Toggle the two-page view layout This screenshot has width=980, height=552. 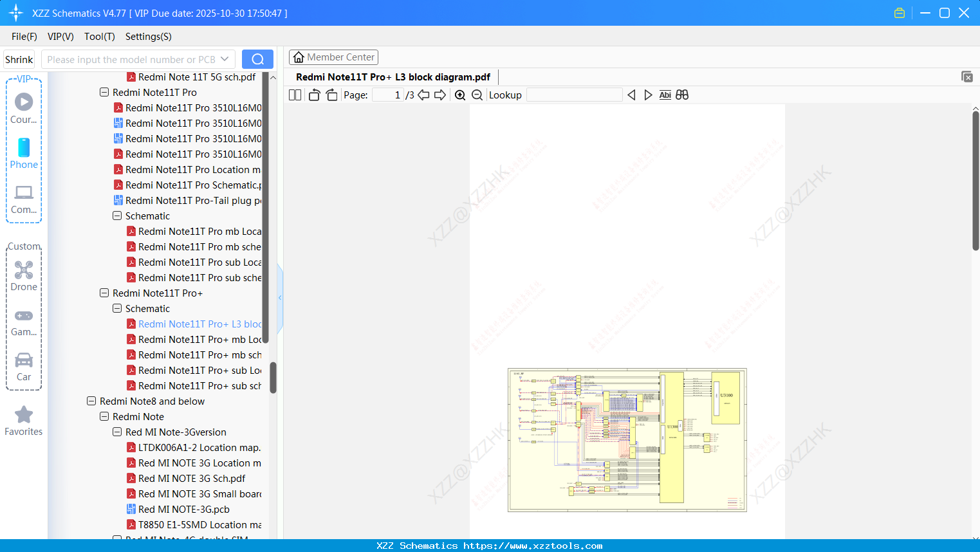(295, 95)
